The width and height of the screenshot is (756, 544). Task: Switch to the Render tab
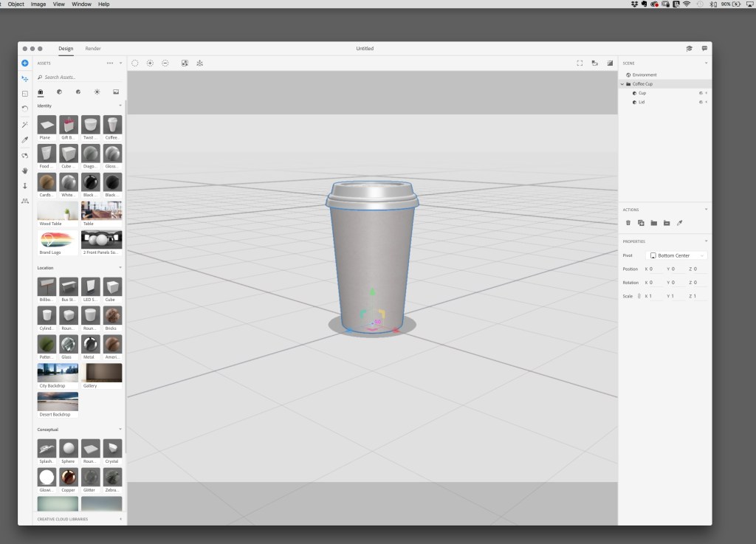point(93,48)
